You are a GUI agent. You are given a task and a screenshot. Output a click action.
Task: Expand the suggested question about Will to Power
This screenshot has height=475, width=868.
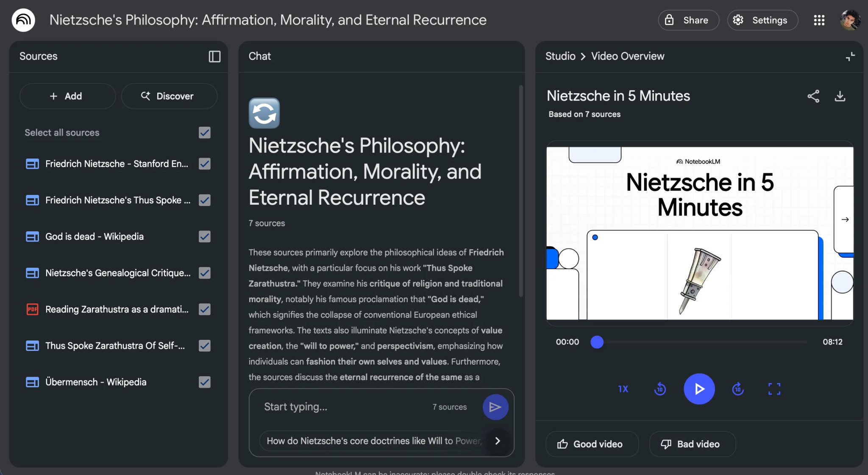(x=497, y=441)
